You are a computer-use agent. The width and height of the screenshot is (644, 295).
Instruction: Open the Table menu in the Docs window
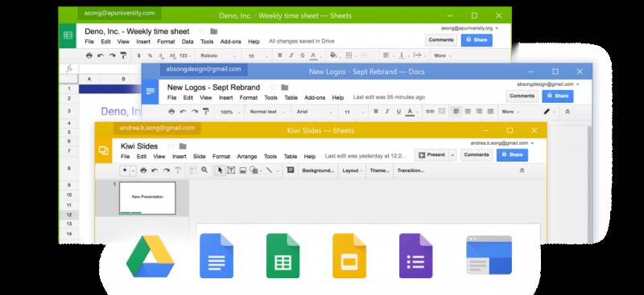(x=291, y=97)
